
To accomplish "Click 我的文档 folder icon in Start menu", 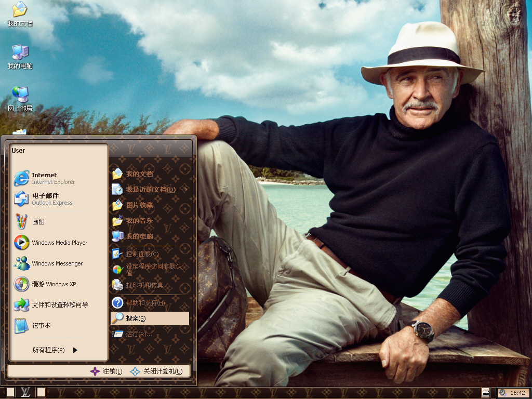I will [117, 174].
